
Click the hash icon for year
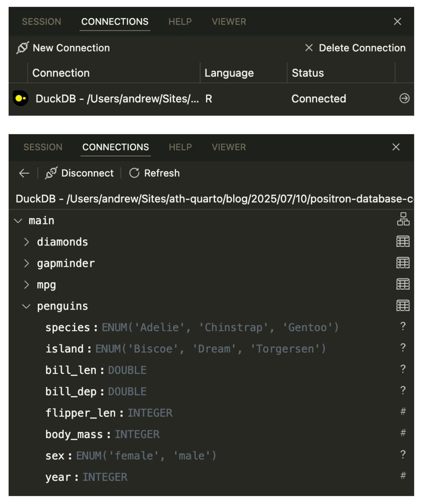403,475
